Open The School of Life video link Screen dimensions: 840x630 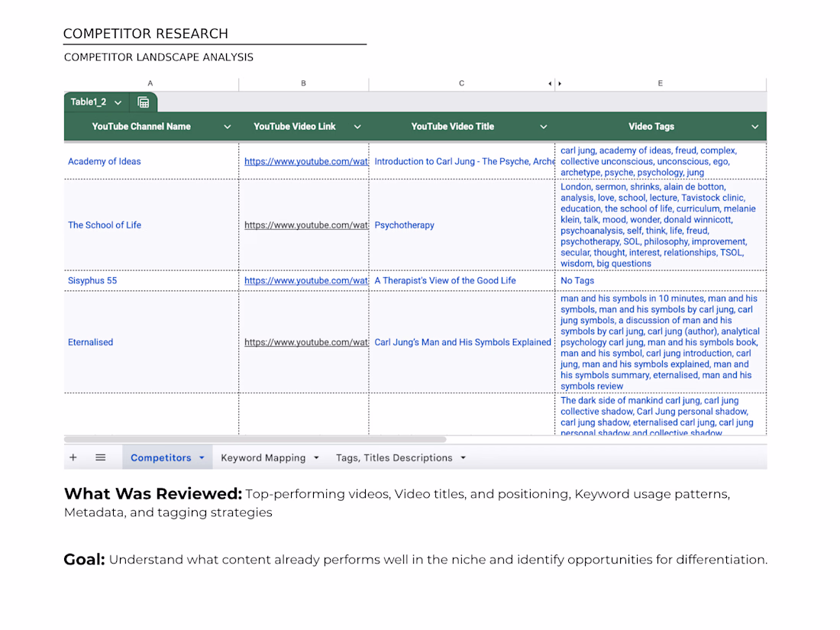coord(306,225)
